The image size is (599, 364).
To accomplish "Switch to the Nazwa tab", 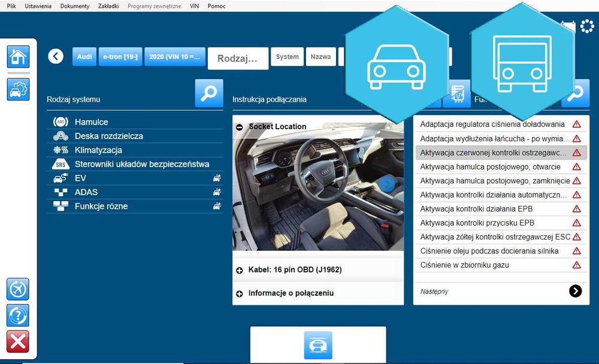I will [321, 56].
